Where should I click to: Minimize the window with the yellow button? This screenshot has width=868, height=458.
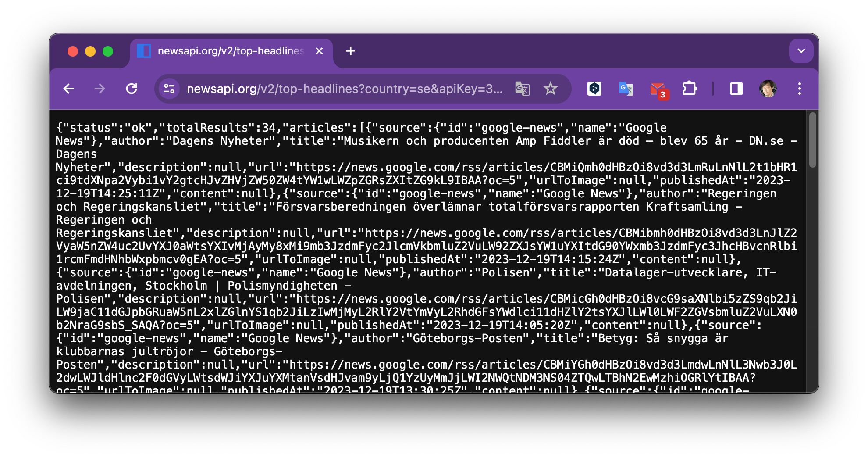click(x=90, y=51)
